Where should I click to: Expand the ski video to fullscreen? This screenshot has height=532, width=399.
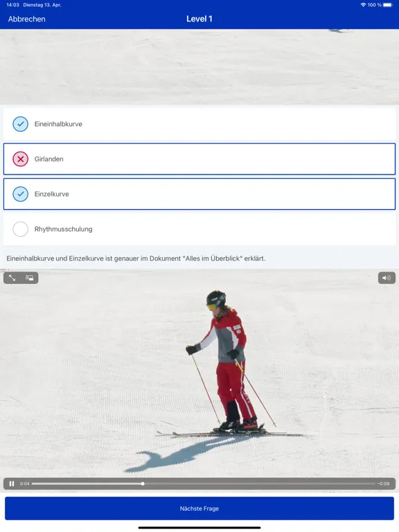pyautogui.click(x=12, y=278)
